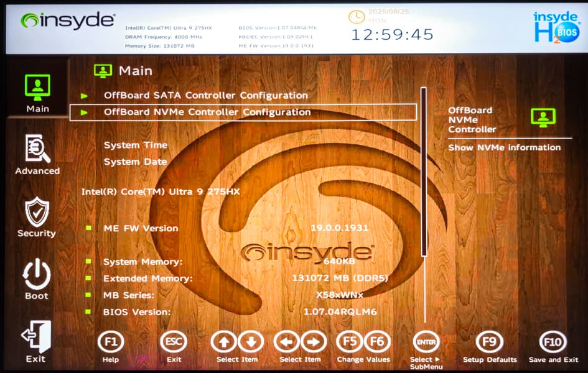The width and height of the screenshot is (588, 373).
Task: Click the F10 Save and Exit icon
Action: [553, 341]
